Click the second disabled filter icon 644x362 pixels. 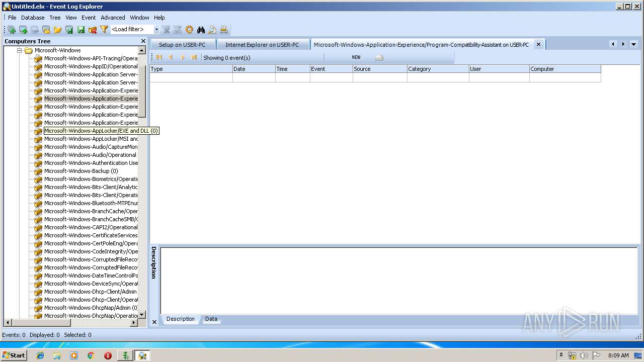pos(178,30)
